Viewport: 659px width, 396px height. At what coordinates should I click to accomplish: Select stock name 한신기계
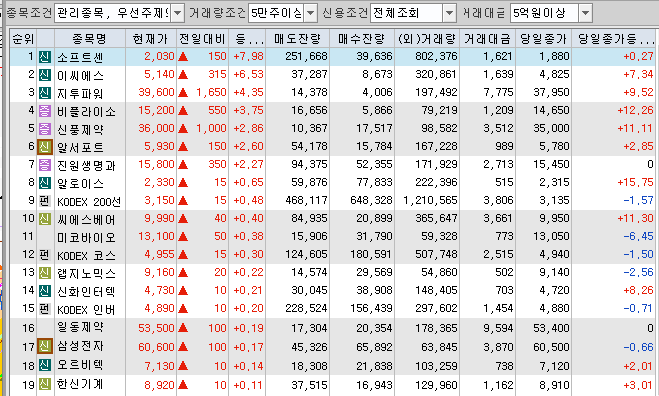click(x=80, y=384)
